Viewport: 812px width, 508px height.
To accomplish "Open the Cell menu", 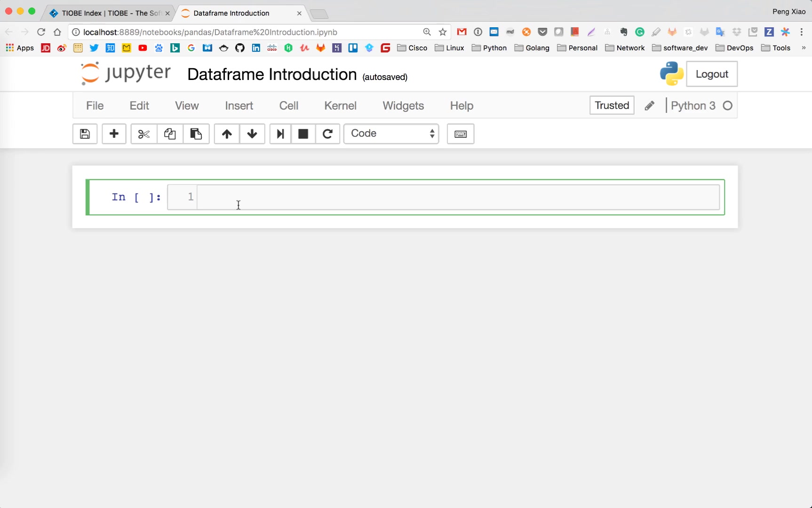I will pos(288,106).
